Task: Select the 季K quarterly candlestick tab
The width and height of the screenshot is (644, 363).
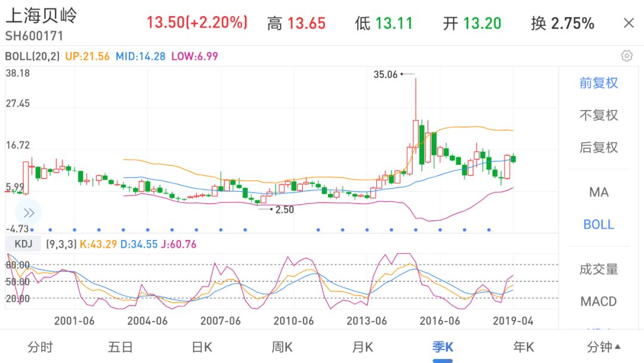Action: coord(442,347)
